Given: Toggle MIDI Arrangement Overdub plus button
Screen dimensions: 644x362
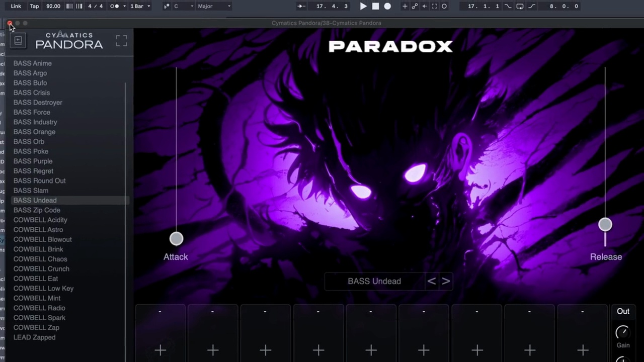Looking at the screenshot, I should 405,6.
